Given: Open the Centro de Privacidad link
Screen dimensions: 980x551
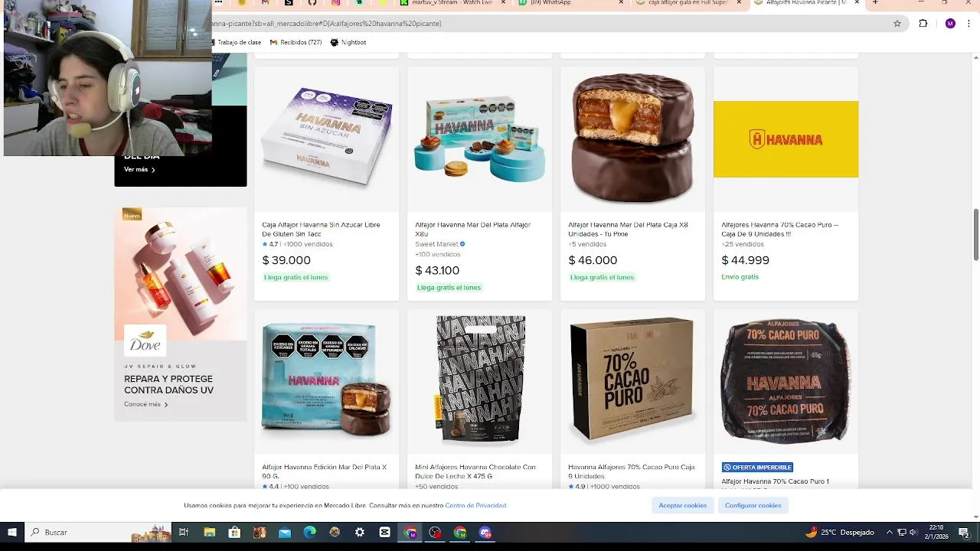Looking at the screenshot, I should point(475,506).
